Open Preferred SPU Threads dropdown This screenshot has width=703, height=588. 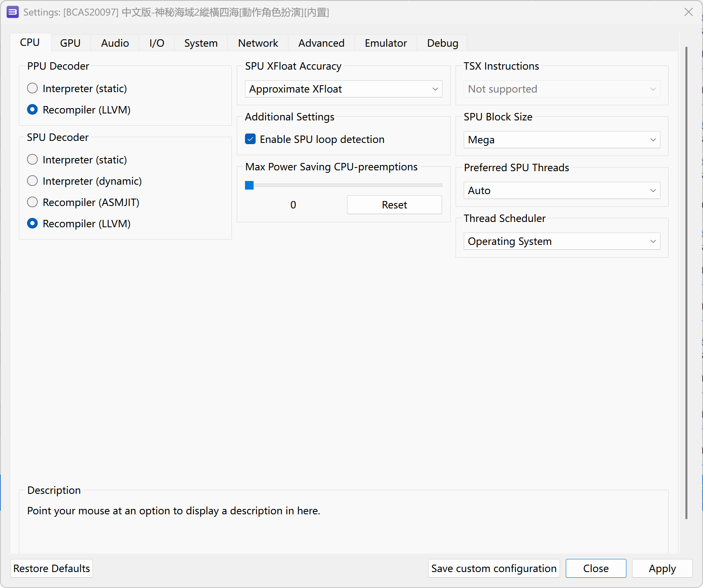coord(562,190)
